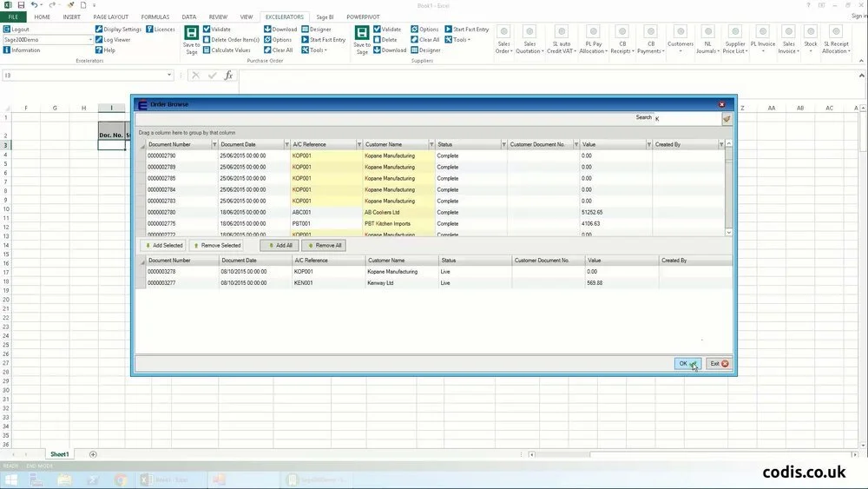Open Suppliers Options
Screen dimensions: 868x489
click(x=424, y=30)
